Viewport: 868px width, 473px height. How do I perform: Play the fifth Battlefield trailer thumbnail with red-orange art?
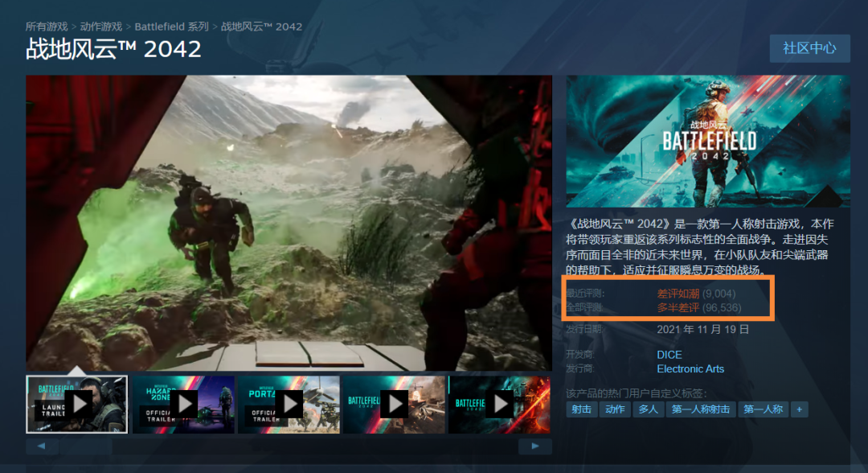pos(499,405)
